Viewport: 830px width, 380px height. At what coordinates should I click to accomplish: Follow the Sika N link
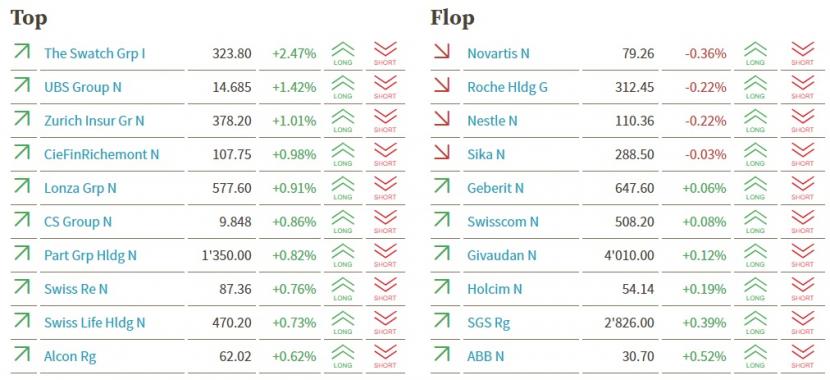tap(486, 154)
